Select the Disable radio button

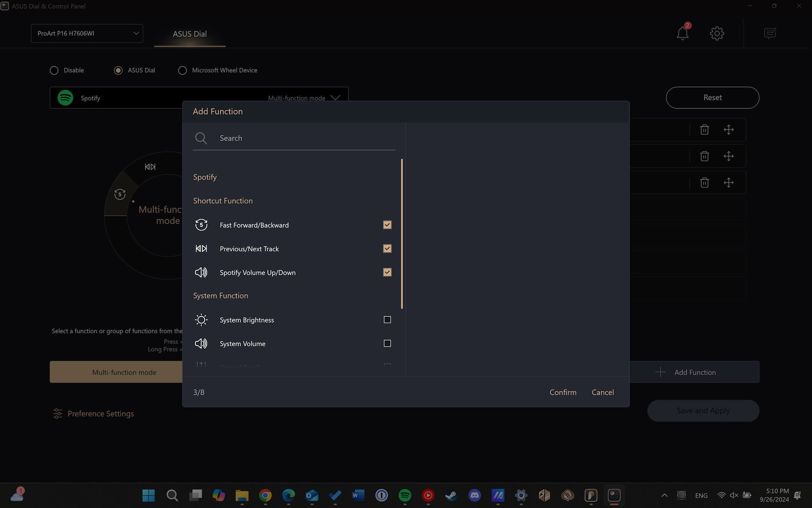pos(54,70)
